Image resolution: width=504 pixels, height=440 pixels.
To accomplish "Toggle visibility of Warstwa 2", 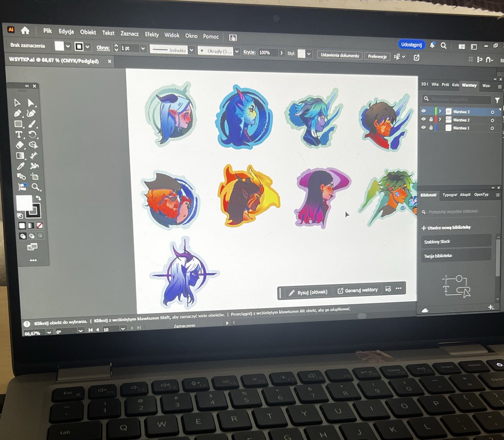I will pyautogui.click(x=423, y=119).
